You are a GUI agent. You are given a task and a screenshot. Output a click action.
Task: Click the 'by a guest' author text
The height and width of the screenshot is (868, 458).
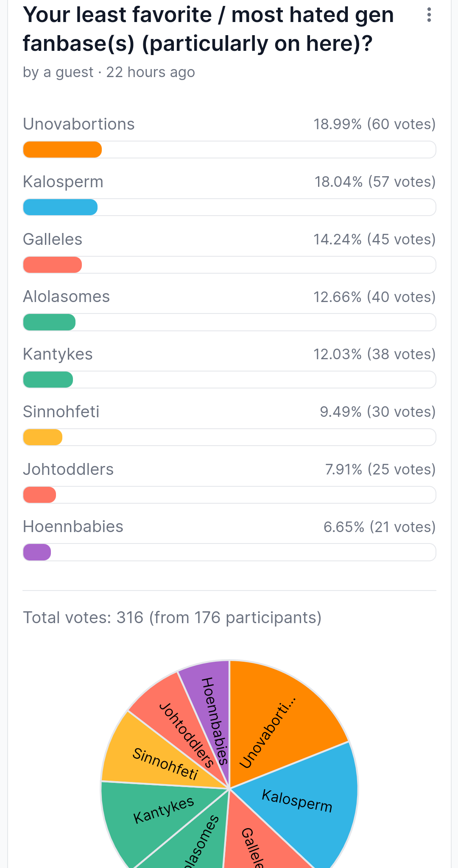(x=58, y=72)
